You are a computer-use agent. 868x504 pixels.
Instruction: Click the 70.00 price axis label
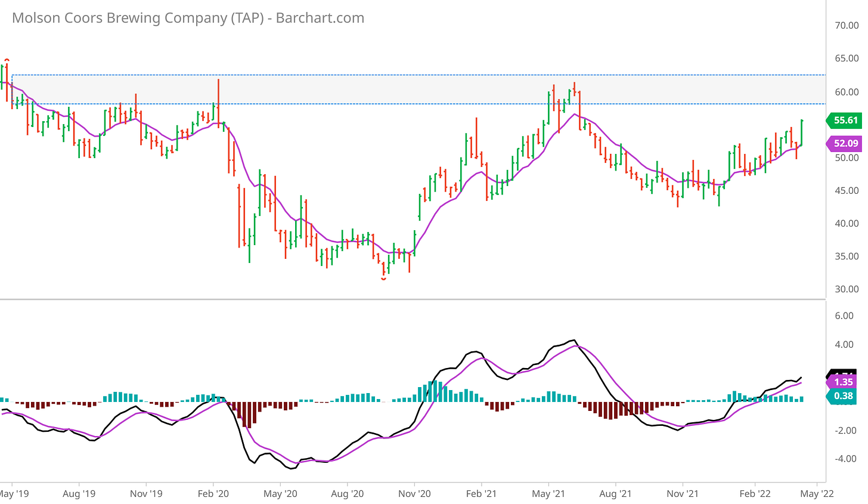click(847, 26)
